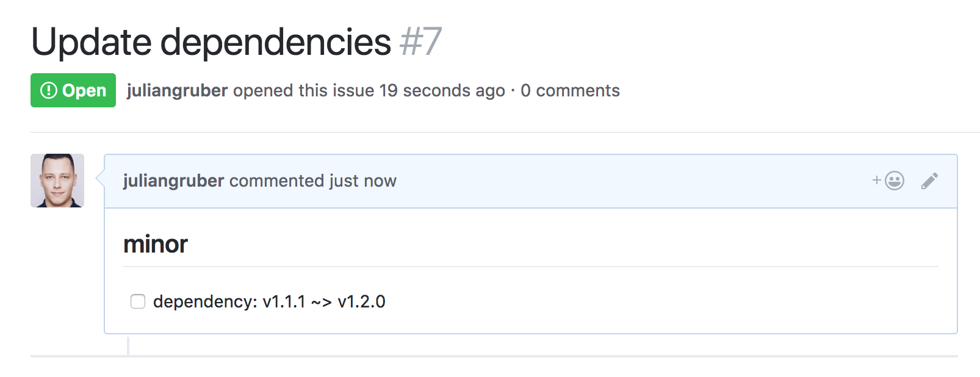980x377 pixels.
Task: Click the green Open status badge
Action: 73,90
